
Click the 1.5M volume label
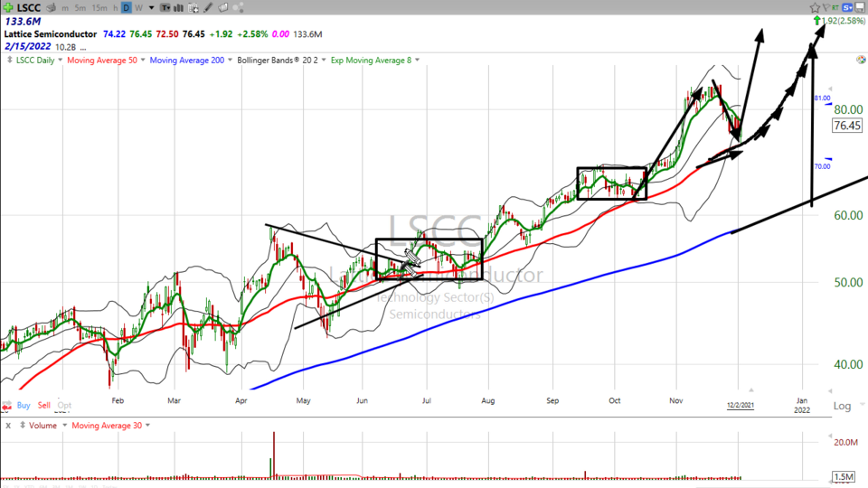(844, 476)
